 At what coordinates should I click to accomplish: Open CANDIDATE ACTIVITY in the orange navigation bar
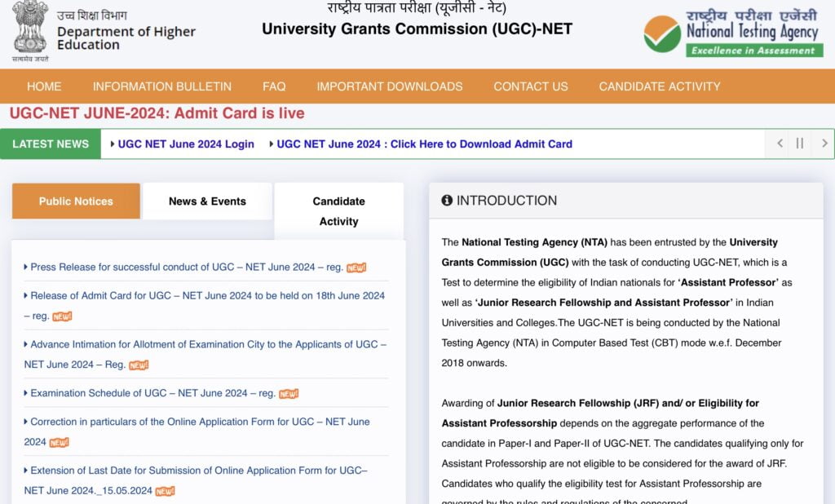click(659, 86)
